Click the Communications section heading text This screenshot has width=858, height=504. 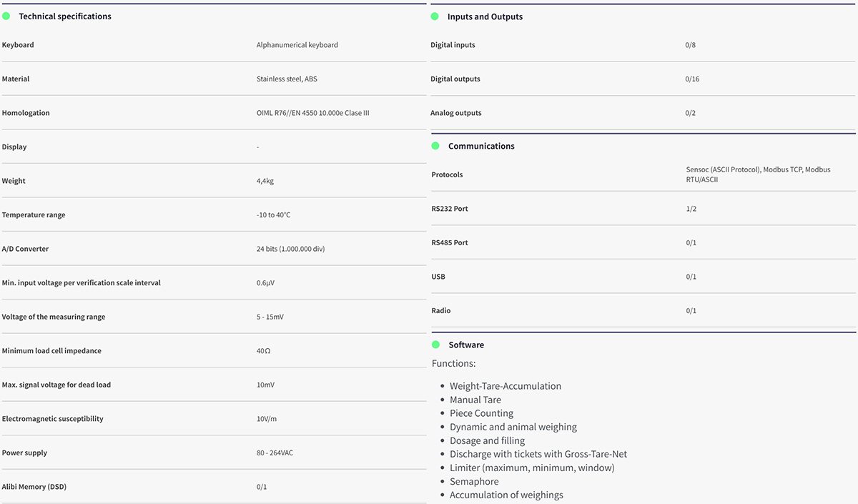coord(481,146)
